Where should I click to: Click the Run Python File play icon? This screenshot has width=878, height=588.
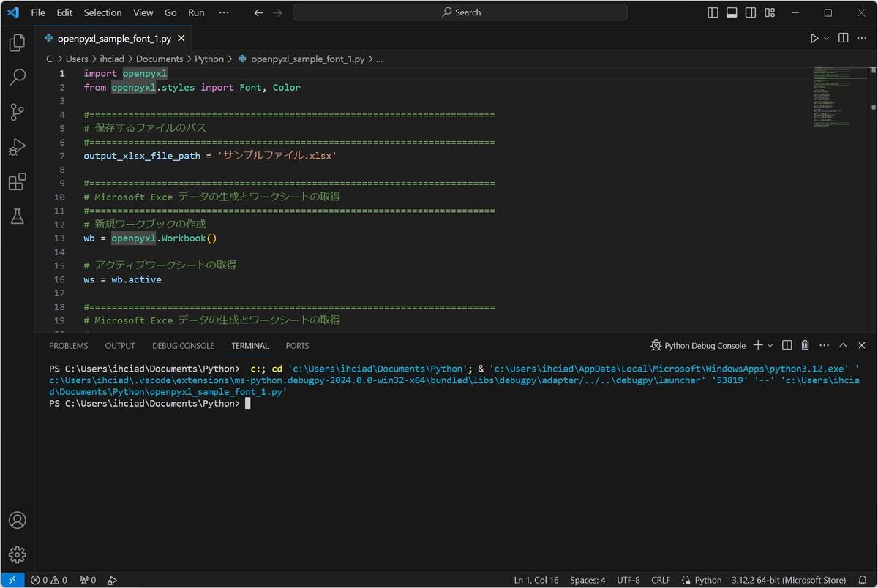pyautogui.click(x=814, y=38)
